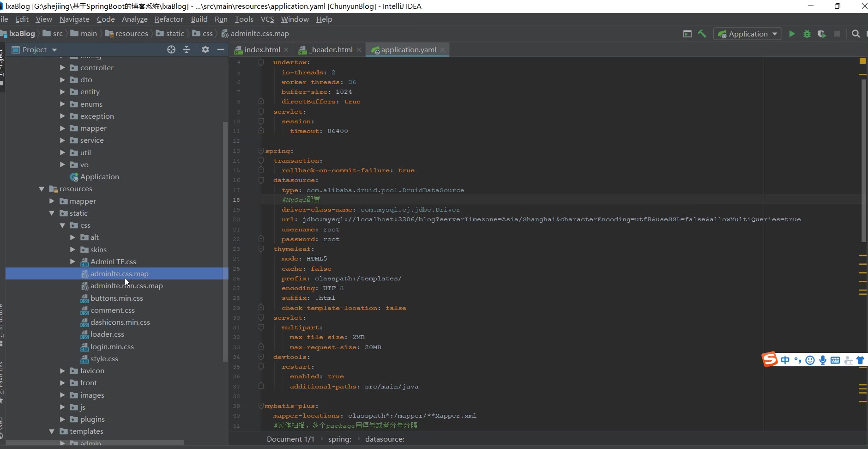Screen dimensions: 868x449
Task: Click datasource: in structure breadcrumb
Action: (385, 439)
